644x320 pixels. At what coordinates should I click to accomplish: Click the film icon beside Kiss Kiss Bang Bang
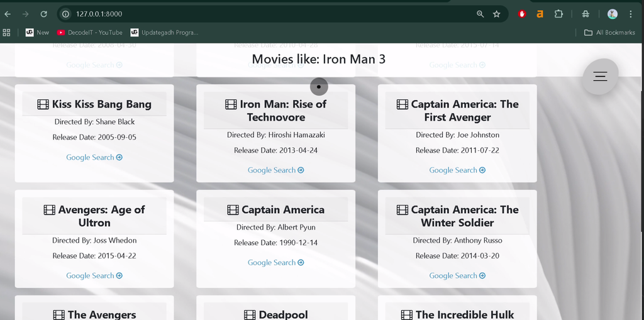click(43, 104)
